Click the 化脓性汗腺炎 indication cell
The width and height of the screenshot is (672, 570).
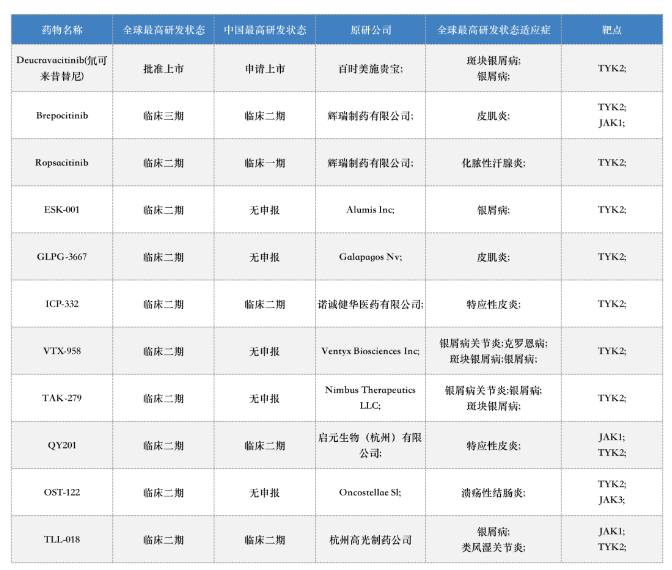tap(493, 162)
